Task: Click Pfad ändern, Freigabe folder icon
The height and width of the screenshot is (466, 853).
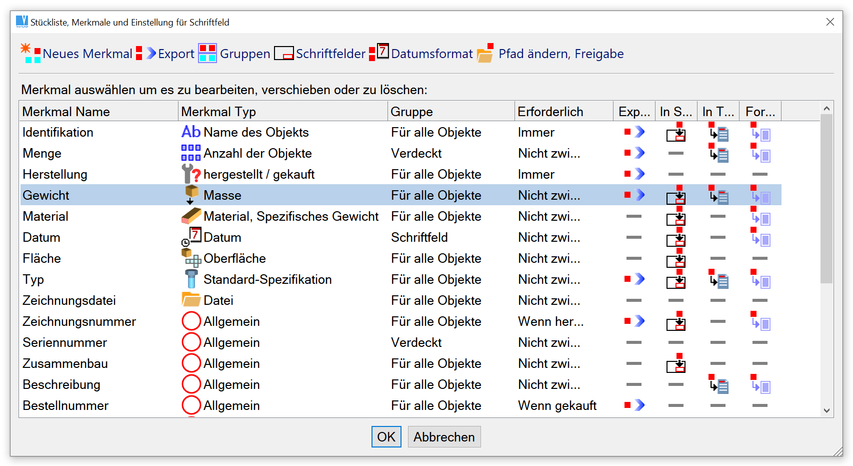Action: point(485,53)
